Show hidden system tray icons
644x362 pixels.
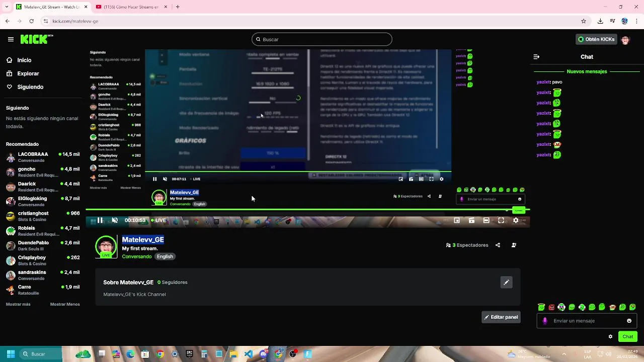point(563,354)
